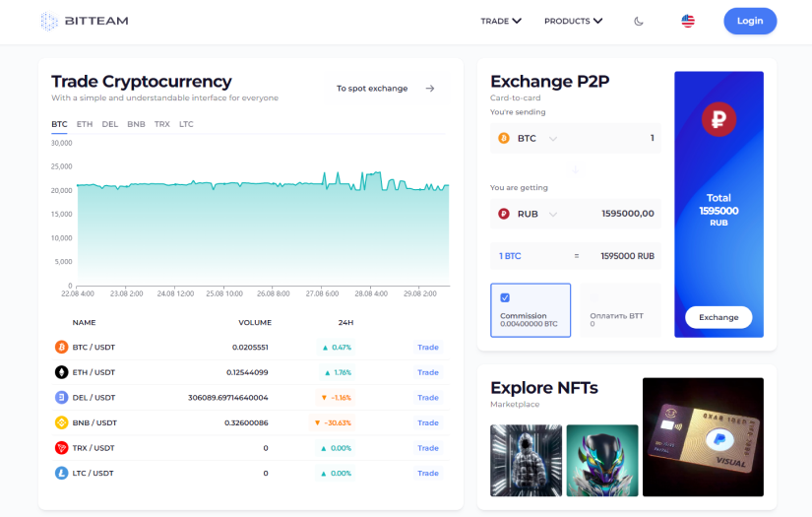This screenshot has width=812, height=517.
Task: Click the 306089.69714640004 volume value
Action: [x=228, y=398]
